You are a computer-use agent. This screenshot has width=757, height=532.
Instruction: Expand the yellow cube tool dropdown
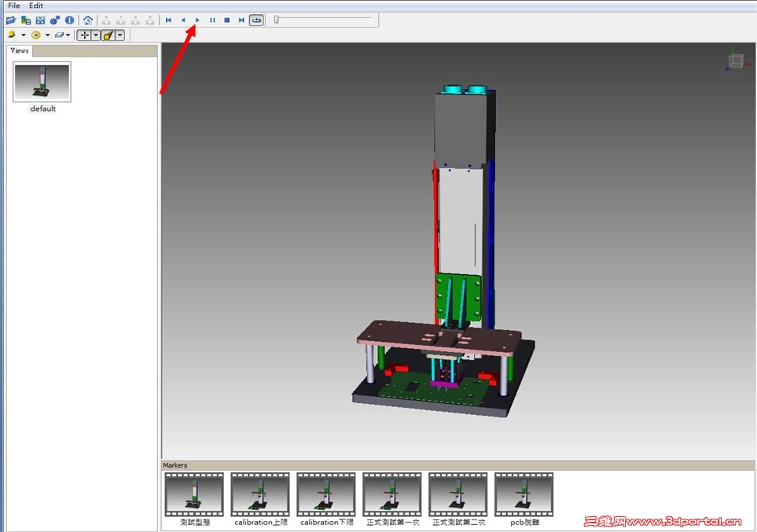tap(120, 35)
